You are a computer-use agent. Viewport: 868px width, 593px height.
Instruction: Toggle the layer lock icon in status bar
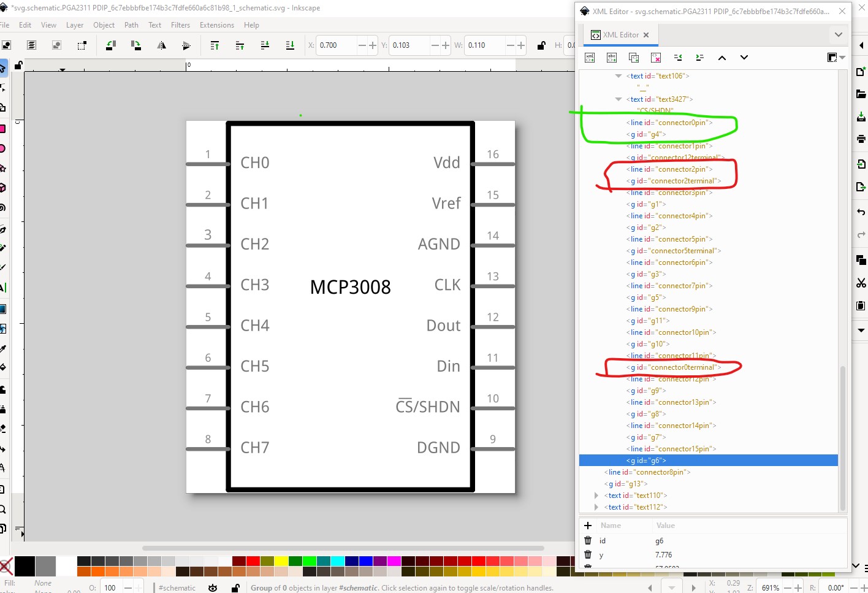235,587
